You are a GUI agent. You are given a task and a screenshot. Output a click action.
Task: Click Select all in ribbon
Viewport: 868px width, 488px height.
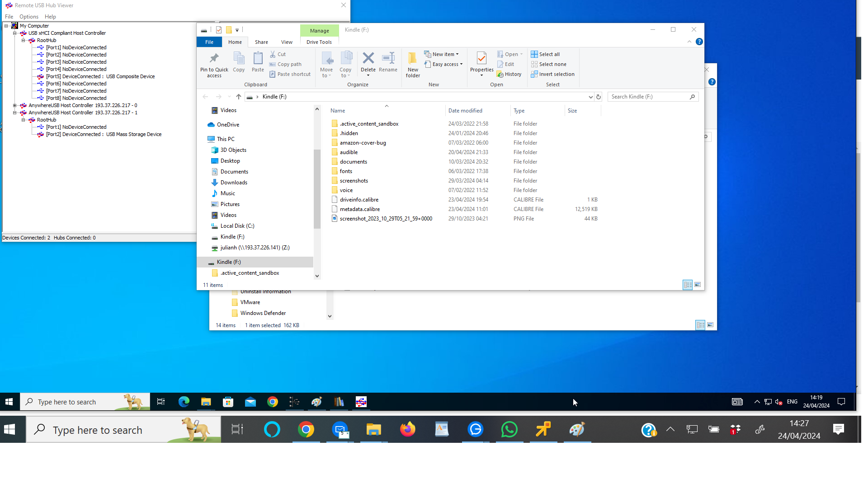[545, 54]
